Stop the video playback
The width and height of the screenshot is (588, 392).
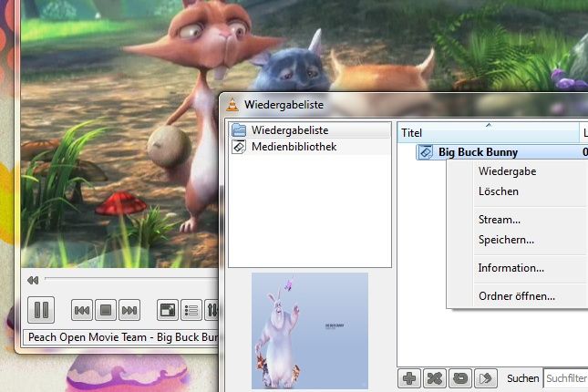coord(106,311)
